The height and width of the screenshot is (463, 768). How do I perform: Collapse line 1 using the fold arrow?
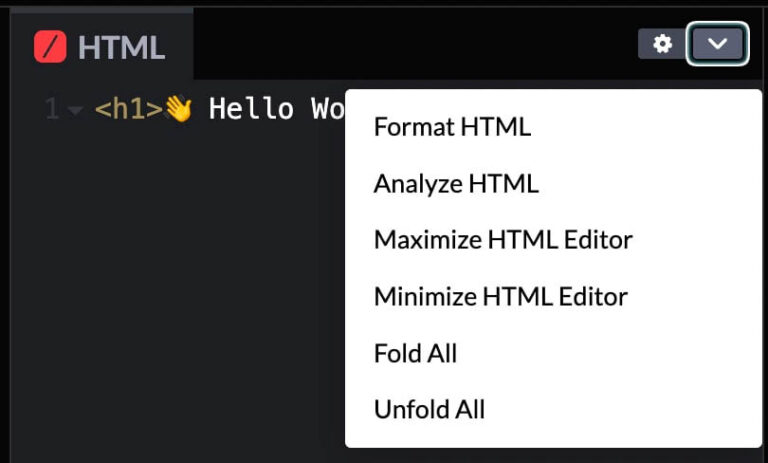click(x=76, y=110)
